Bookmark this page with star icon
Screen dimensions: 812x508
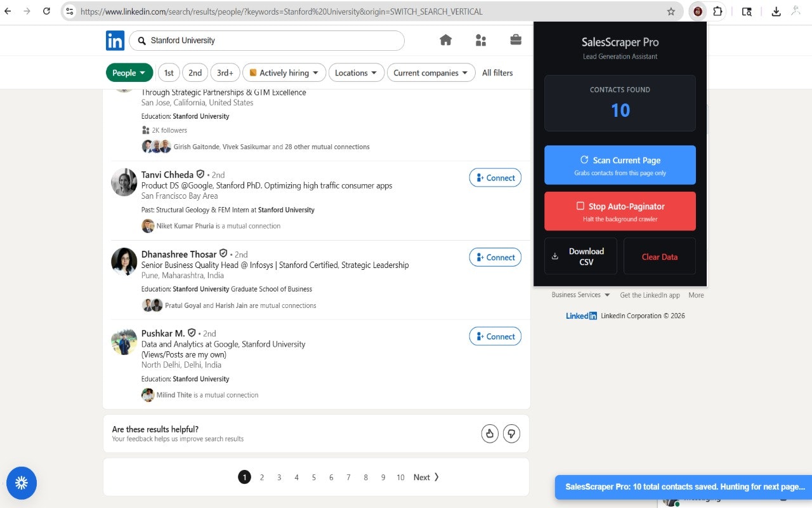[671, 11]
